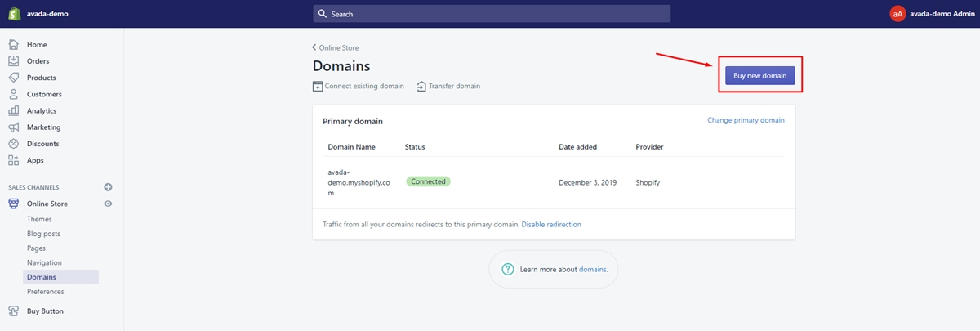Open Navigation under Online Store

pos(44,262)
